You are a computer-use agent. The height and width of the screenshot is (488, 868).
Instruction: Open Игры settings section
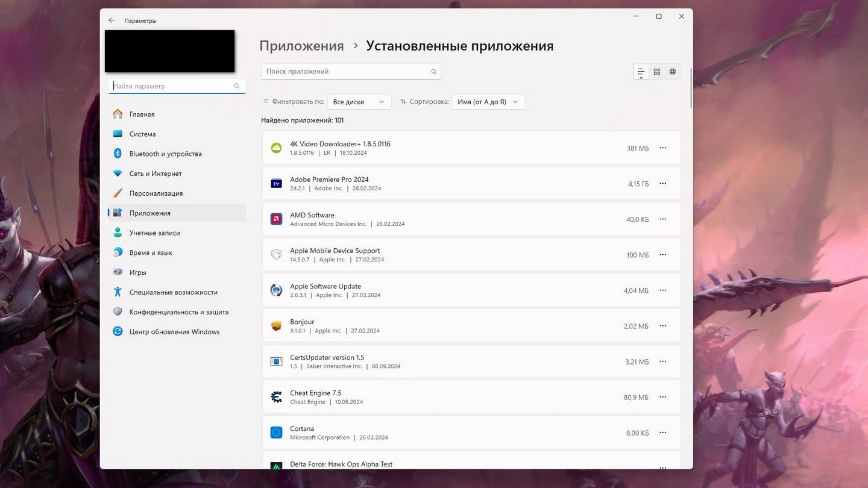(x=177, y=272)
